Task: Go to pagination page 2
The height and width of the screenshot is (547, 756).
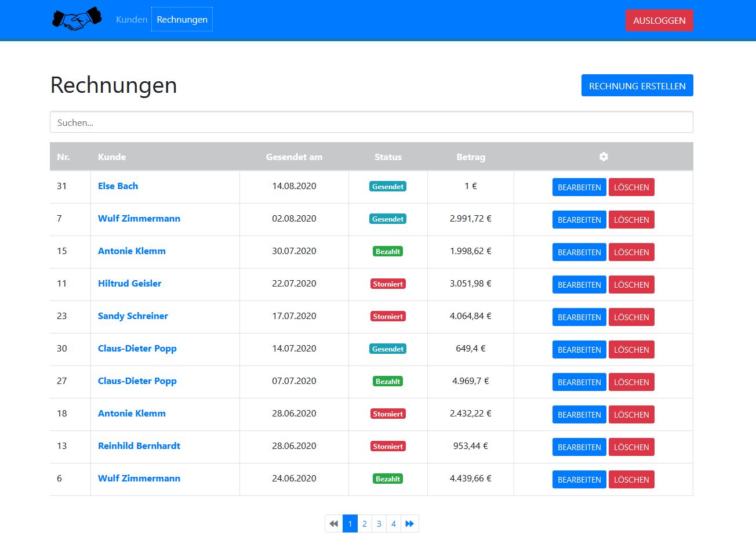Action: (365, 524)
